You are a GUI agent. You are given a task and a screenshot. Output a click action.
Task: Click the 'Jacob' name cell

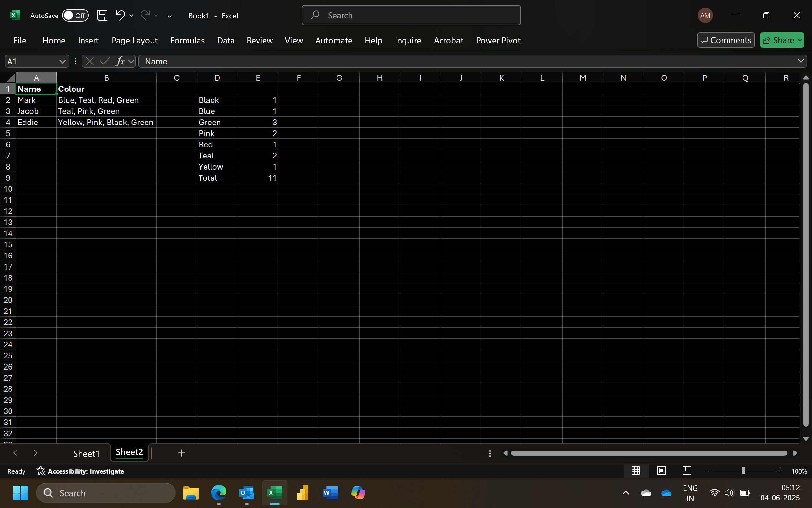pyautogui.click(x=36, y=111)
